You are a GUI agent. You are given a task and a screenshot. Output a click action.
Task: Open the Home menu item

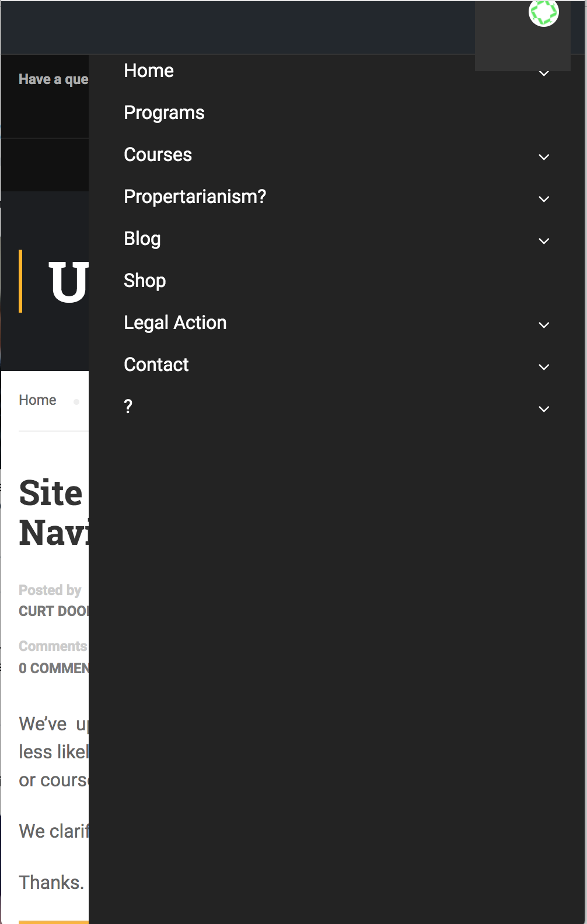click(x=149, y=71)
